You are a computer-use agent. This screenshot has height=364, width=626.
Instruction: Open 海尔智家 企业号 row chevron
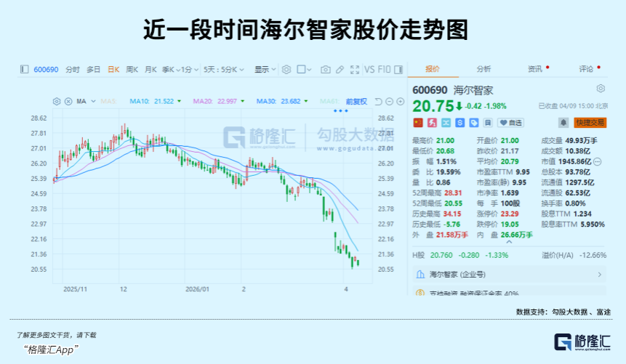click(599, 275)
